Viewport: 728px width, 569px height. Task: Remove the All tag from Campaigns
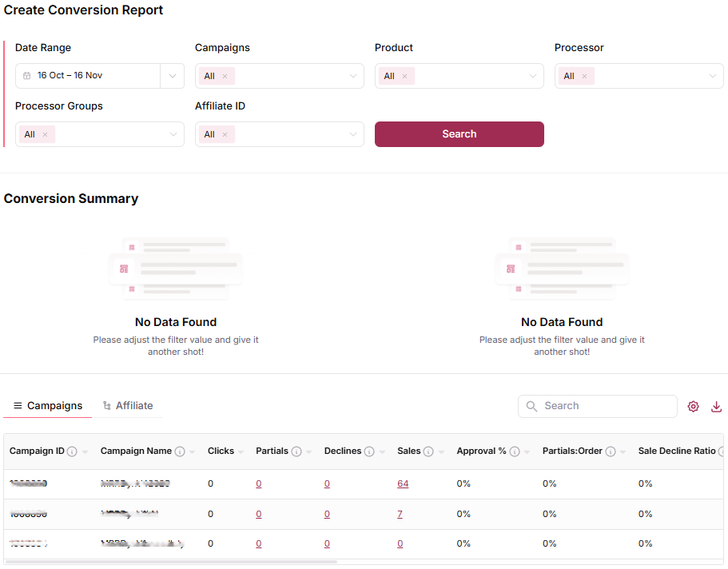pos(225,76)
